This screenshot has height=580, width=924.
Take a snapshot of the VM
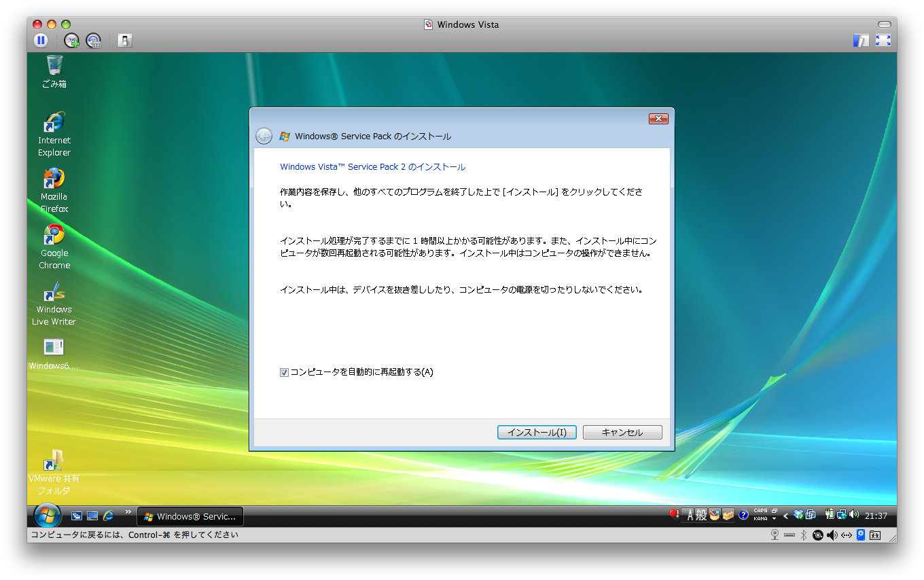point(71,40)
